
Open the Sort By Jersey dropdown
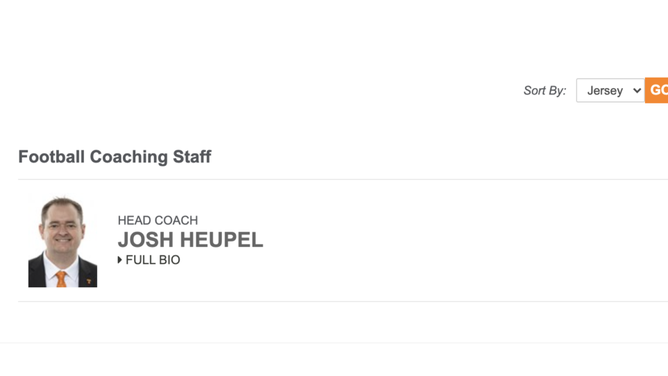[610, 90]
